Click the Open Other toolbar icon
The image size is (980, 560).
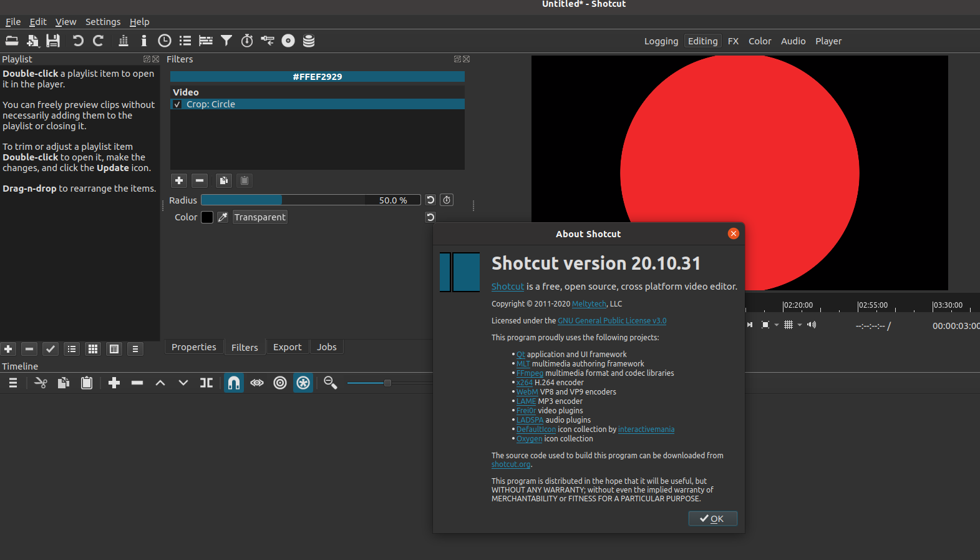tap(32, 41)
